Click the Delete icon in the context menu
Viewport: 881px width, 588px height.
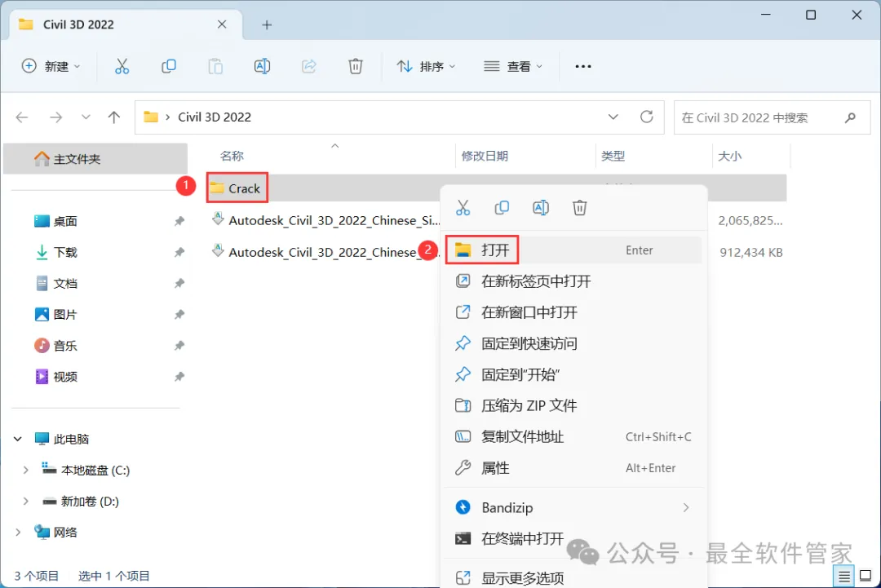coord(579,208)
